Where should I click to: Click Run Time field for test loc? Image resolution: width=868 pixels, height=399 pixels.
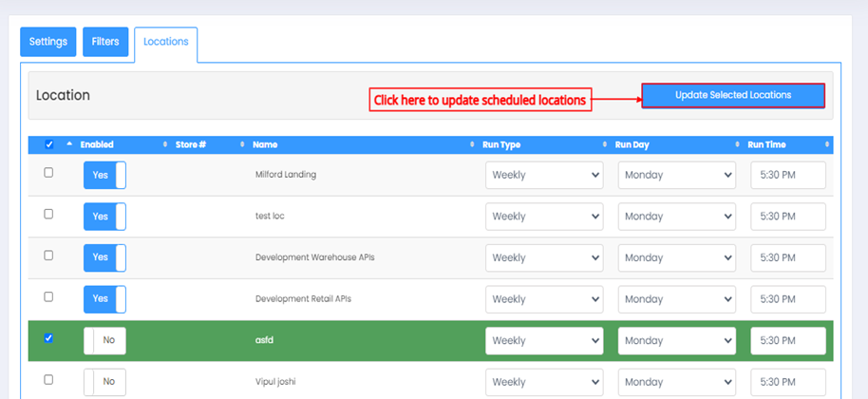coord(788,217)
